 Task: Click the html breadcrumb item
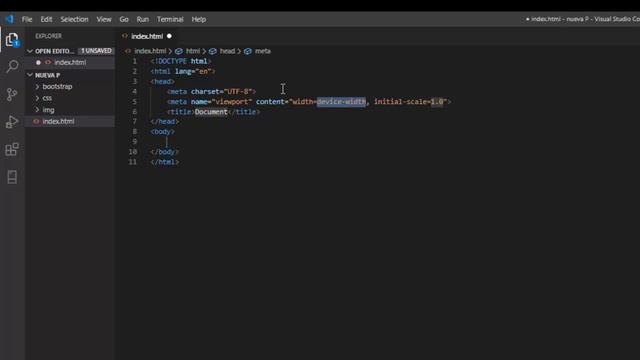coord(193,51)
